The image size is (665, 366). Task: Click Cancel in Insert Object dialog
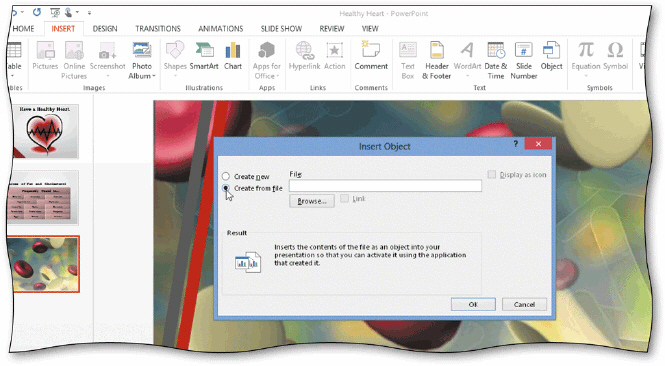pos(524,304)
